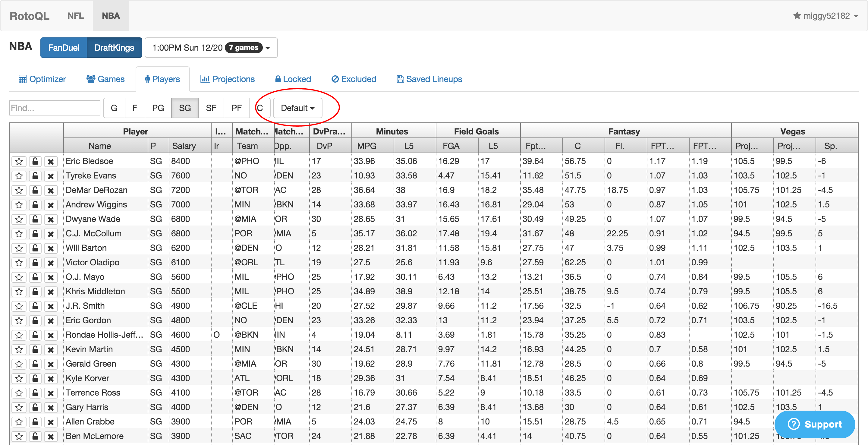Screen dimensions: 868x445
Task: Select the Players tab
Action: (162, 79)
